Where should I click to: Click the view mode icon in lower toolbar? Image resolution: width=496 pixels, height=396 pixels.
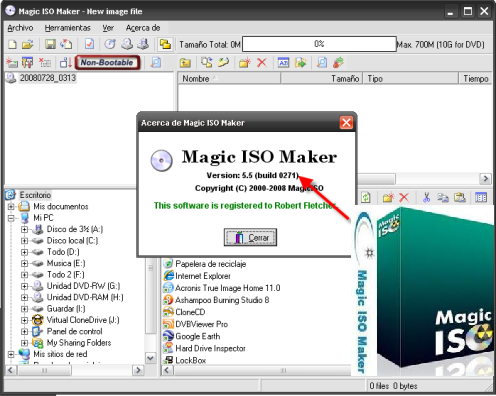pyautogui.click(x=481, y=197)
